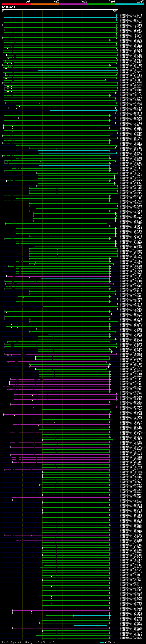
Task: Click the query end position 576
Action: click(115, 11)
